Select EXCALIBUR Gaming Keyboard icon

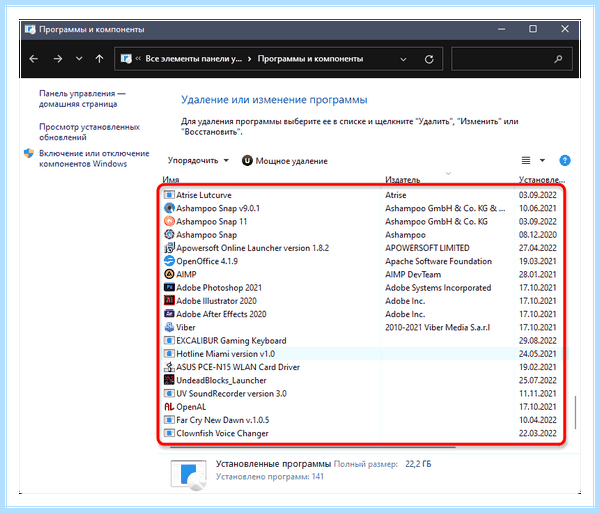pyautogui.click(x=169, y=340)
